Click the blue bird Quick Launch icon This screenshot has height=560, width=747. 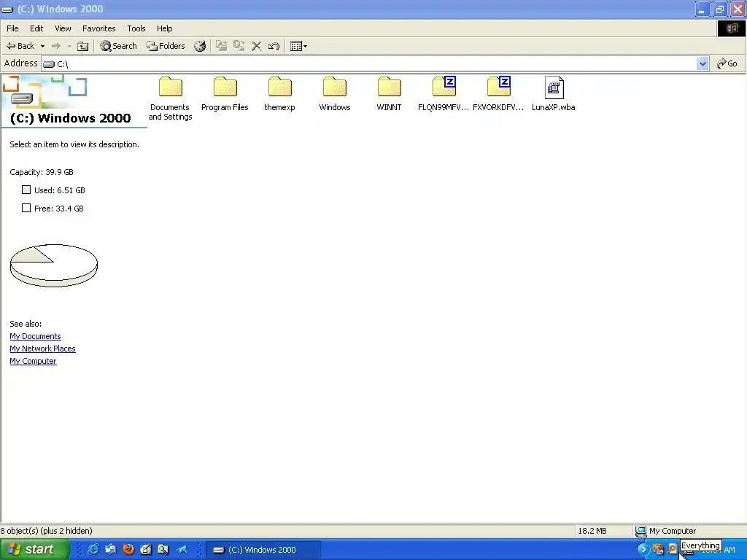181,550
